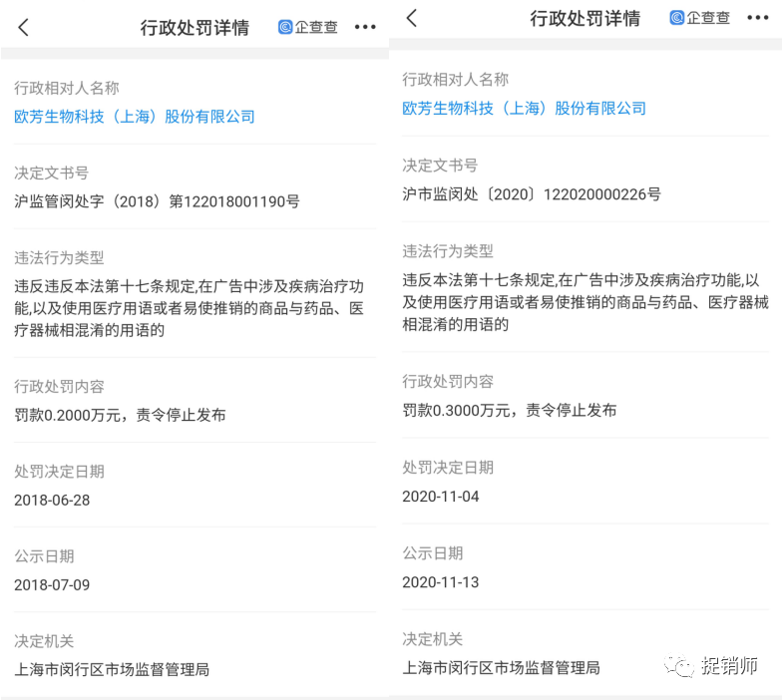
Task: Select right violation text starting 违反本法第十七条
Action: (x=586, y=302)
